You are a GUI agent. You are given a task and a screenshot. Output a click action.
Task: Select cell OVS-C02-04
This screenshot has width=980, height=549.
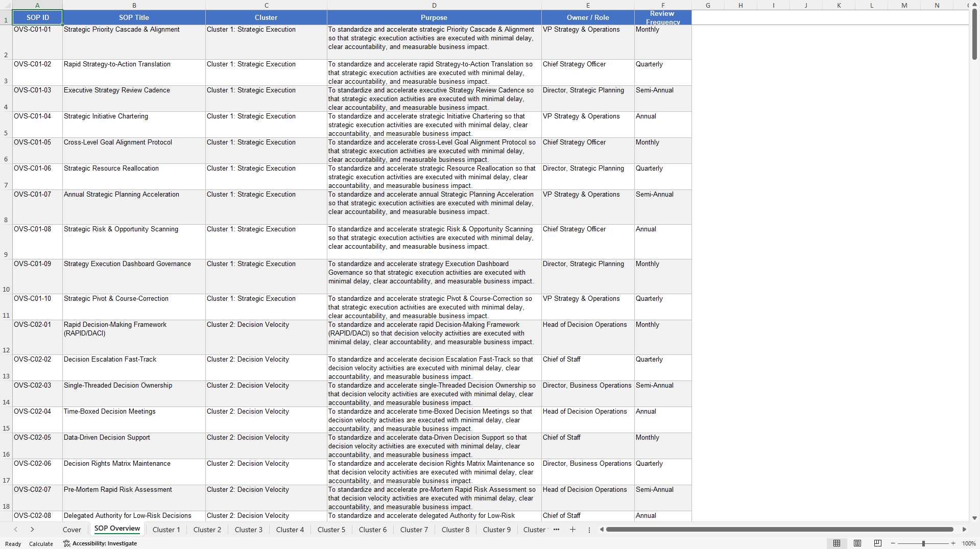[x=37, y=420]
